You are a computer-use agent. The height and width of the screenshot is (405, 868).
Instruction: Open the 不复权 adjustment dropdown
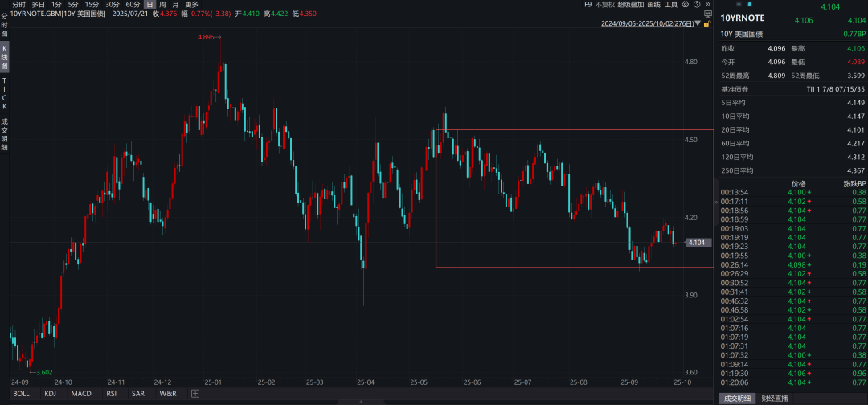click(x=604, y=5)
